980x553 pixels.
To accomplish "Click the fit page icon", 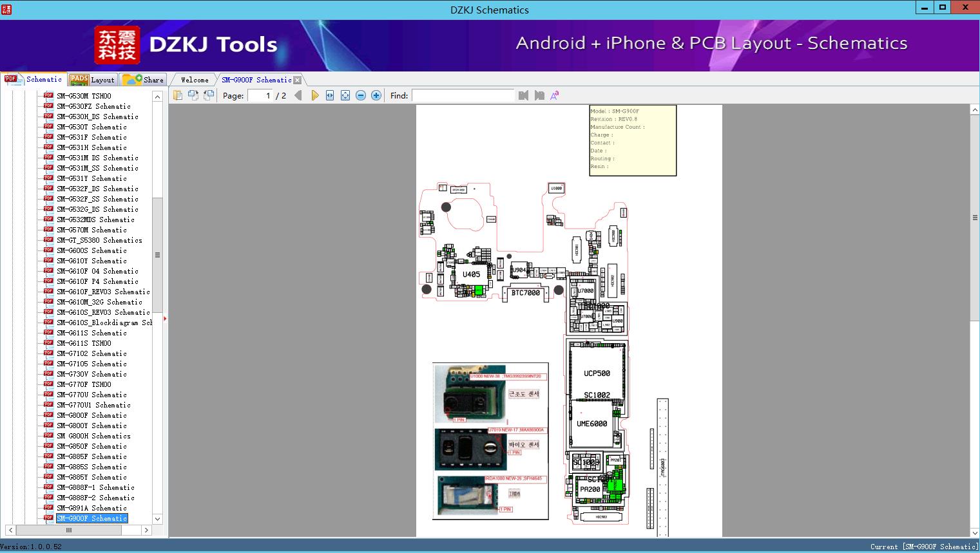I will (345, 95).
